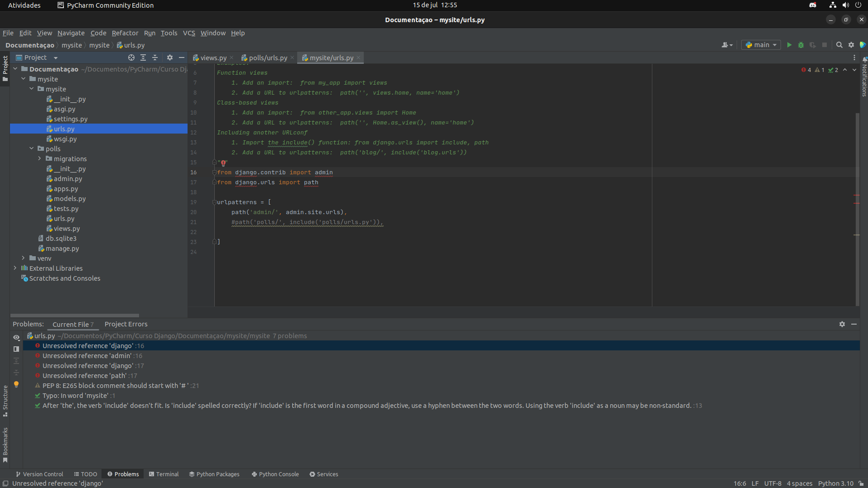868x488 pixels.
Task: Collapse the outer mysite folder
Action: point(24,79)
